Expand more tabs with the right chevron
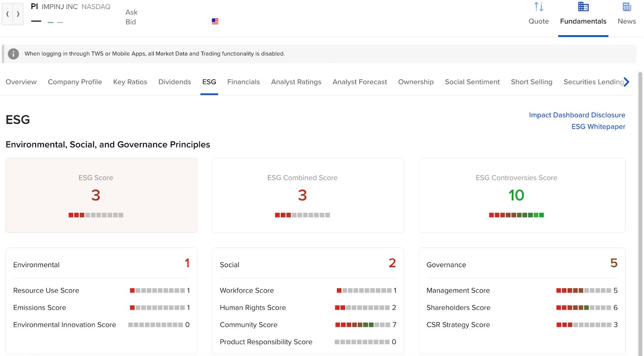Viewport: 644px width, 356px height. click(626, 82)
